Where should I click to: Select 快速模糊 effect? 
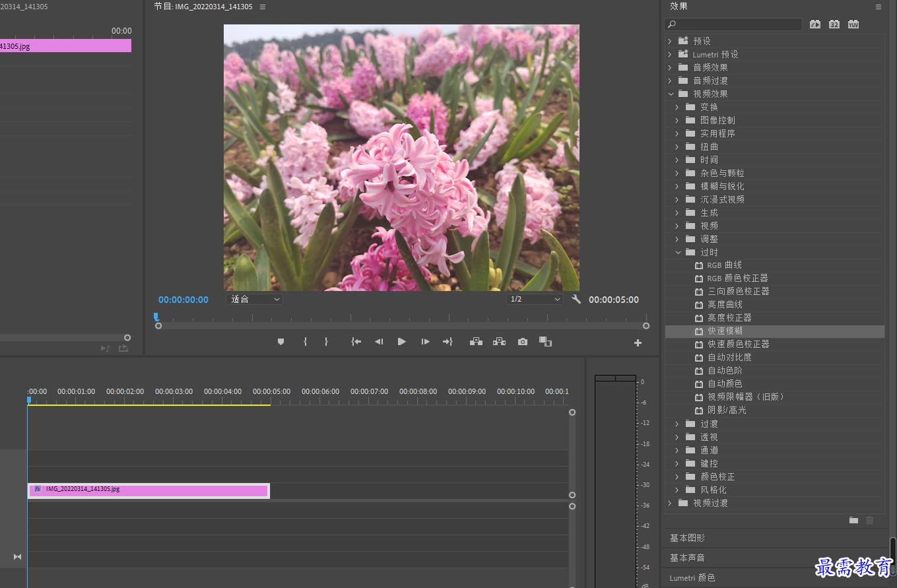725,331
